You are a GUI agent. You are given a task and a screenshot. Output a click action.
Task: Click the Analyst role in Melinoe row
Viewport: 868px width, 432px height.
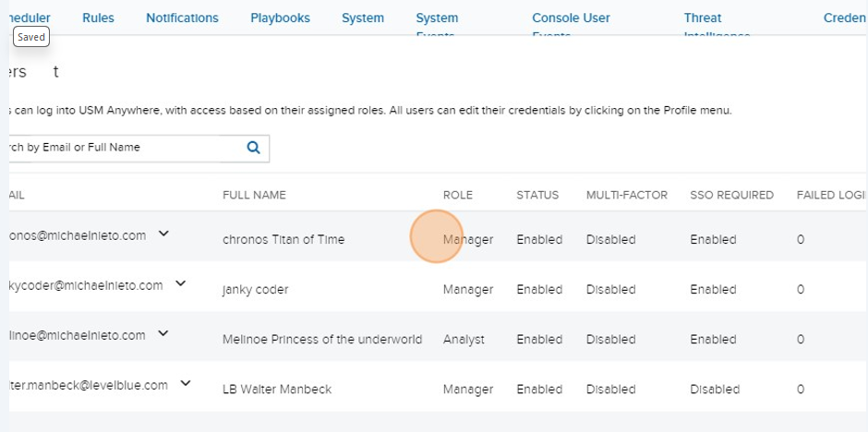pyautogui.click(x=464, y=339)
